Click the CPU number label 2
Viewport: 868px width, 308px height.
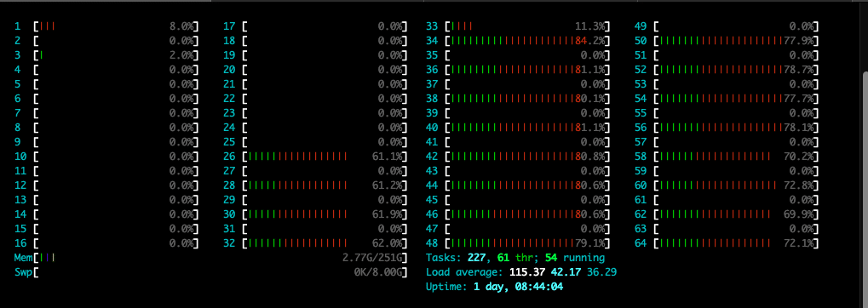pyautogui.click(x=18, y=41)
